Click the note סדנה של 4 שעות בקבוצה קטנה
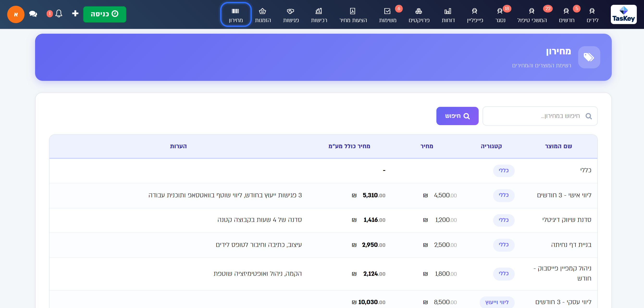The image size is (644, 308). click(259, 220)
